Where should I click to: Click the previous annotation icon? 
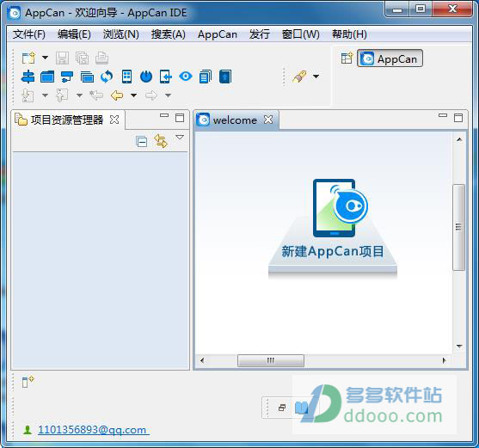tap(62, 95)
